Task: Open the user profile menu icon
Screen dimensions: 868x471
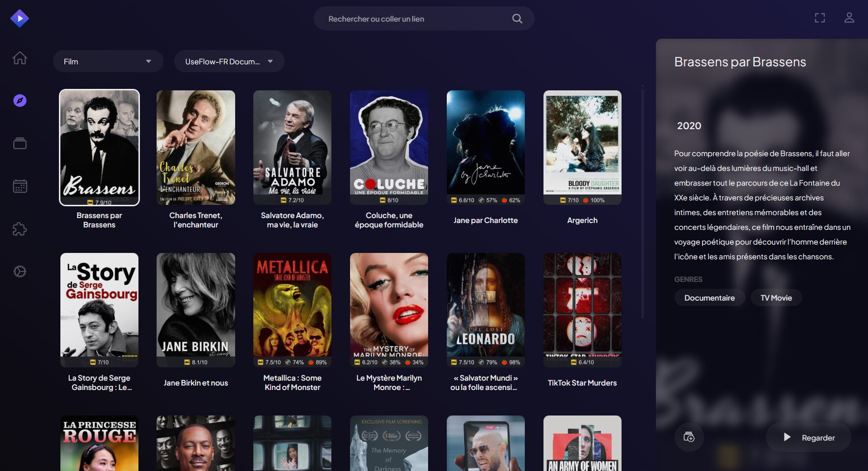Action: 849,18
